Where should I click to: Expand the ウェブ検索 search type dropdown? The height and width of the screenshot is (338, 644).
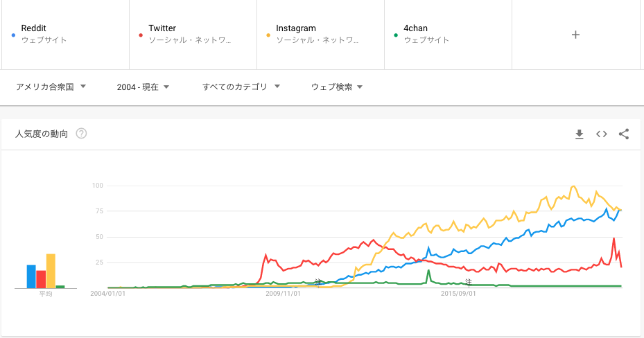[337, 87]
